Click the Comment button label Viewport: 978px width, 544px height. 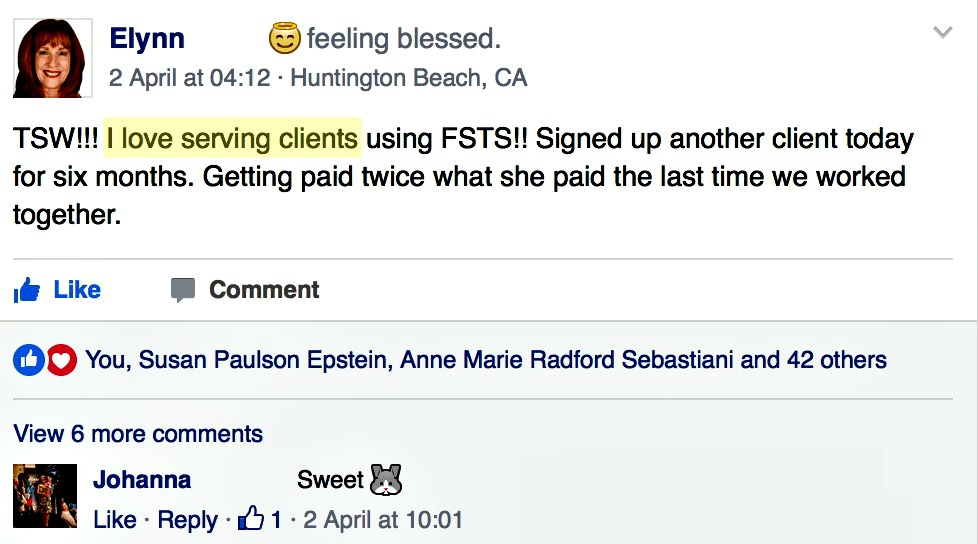[264, 289]
